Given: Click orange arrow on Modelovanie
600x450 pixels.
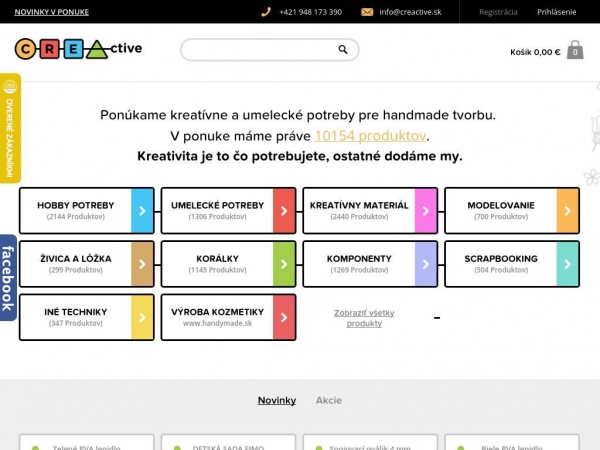Looking at the screenshot, I should (567, 210).
